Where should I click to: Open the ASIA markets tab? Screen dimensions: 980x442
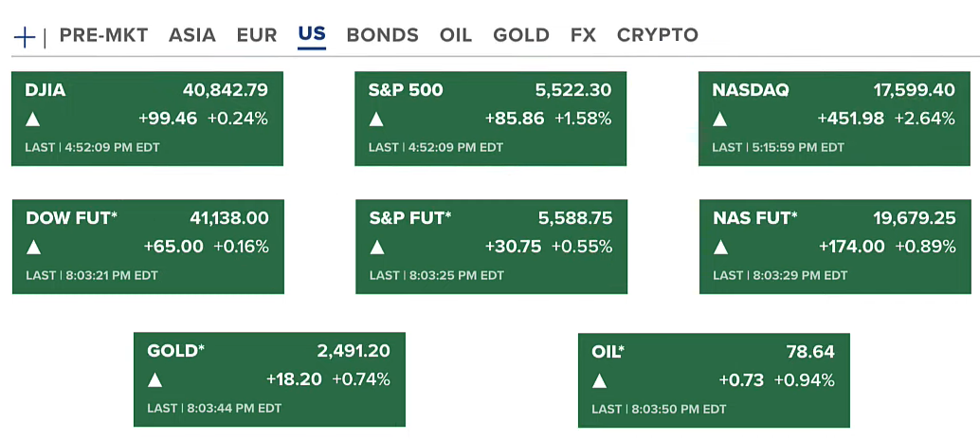(x=192, y=35)
